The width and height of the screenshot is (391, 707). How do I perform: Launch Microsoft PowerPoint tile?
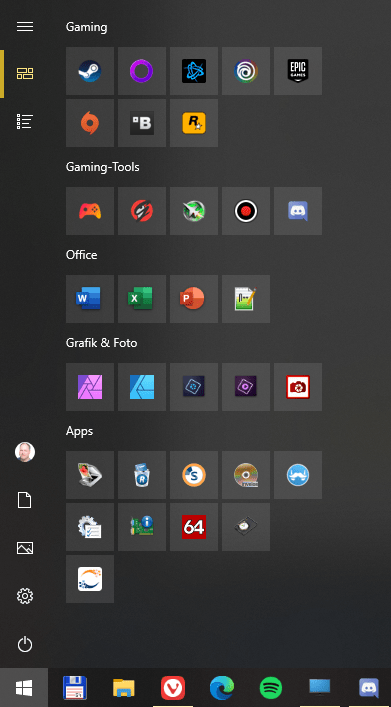point(194,299)
